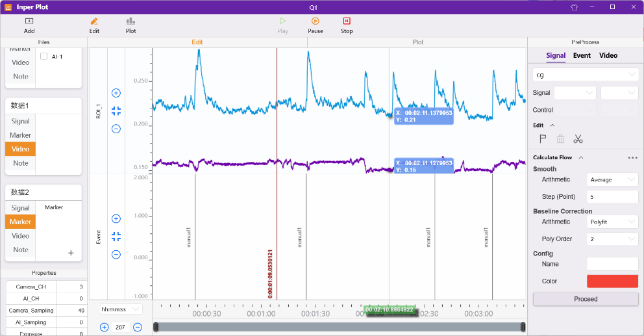The image size is (644, 336).
Task: Open the Smooth Arithmetic Average dropdown
Action: 613,180
